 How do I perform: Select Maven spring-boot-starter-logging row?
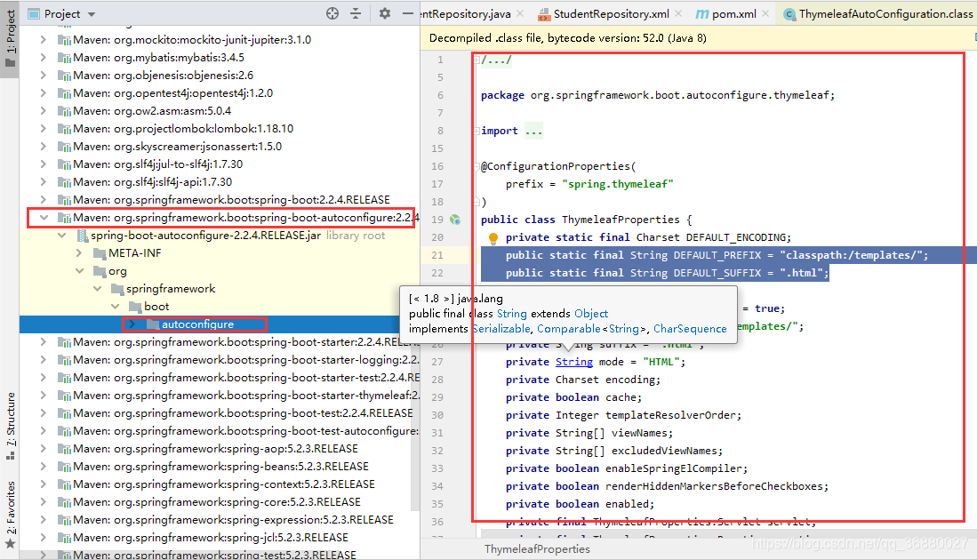220,359
